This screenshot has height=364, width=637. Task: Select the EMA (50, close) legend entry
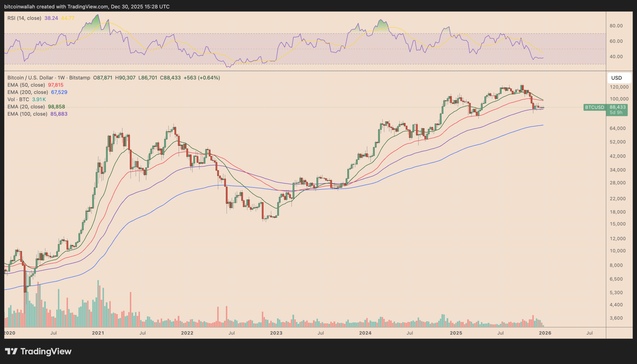[26, 85]
